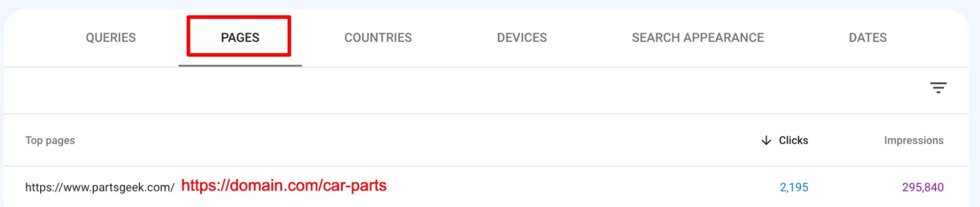Switch to the QUERIES tab
Screen dimensions: 980x207
111,38
